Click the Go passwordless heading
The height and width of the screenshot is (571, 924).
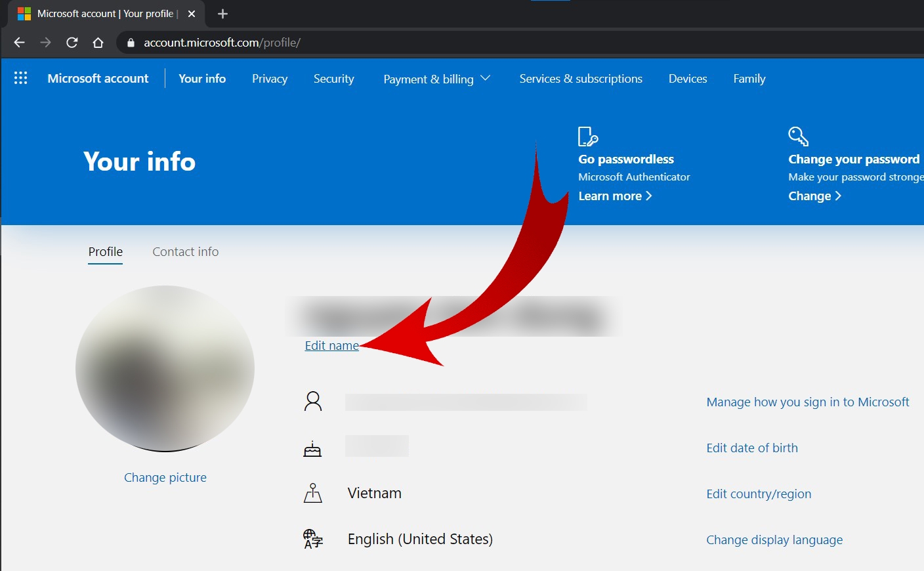pos(626,159)
